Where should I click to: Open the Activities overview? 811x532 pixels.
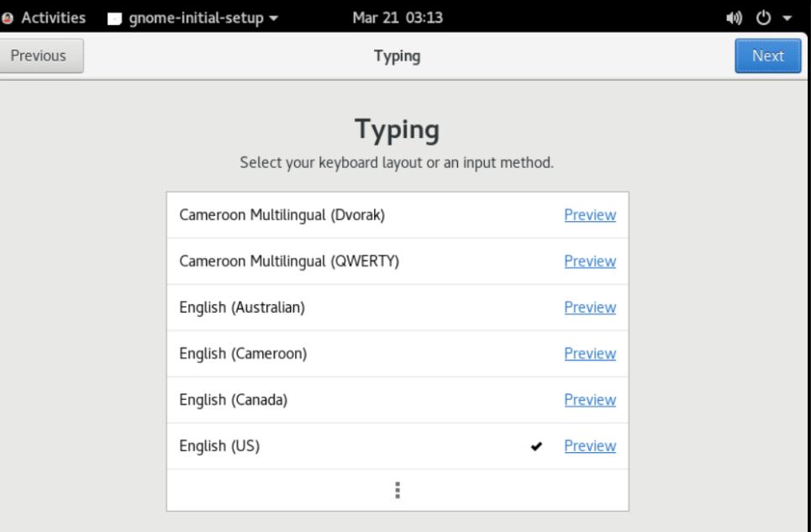coord(56,18)
